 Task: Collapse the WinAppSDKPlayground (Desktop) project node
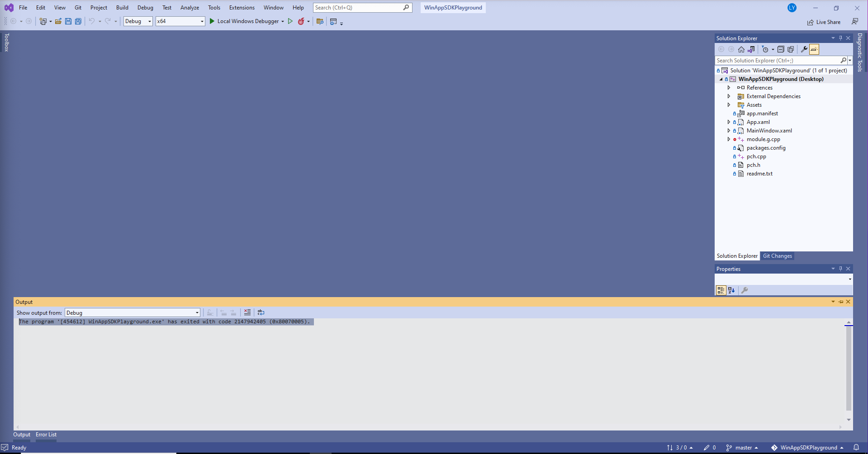pyautogui.click(x=721, y=79)
